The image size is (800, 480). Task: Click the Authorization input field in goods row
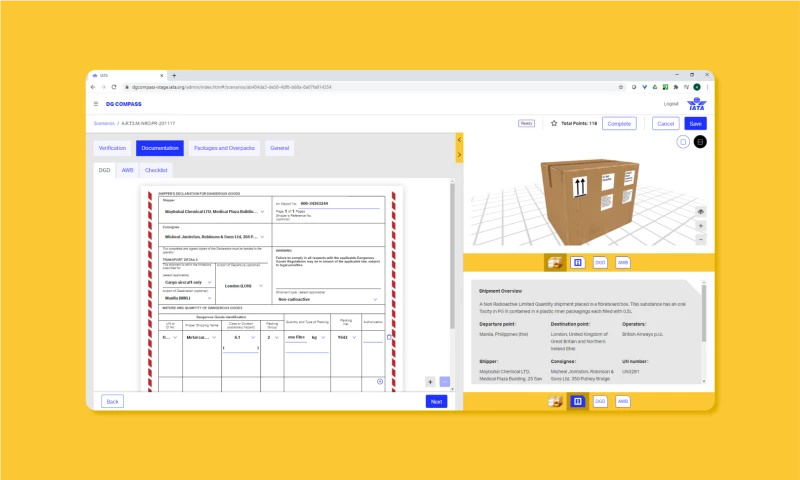point(373,338)
